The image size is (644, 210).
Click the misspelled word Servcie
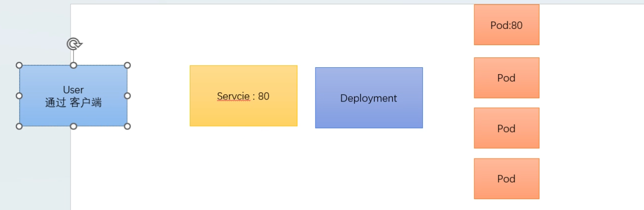pyautogui.click(x=233, y=96)
